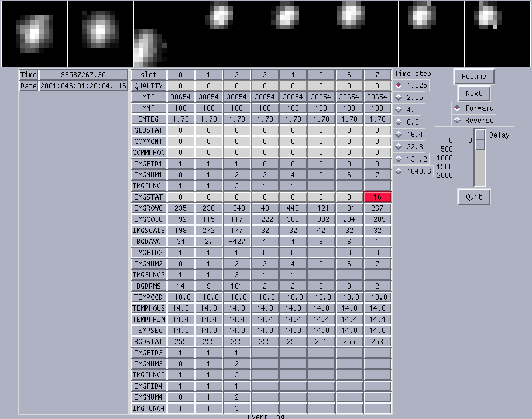532x419 pixels.
Task: Click the red IMGSTAT cell showing 16
Action: click(x=377, y=197)
